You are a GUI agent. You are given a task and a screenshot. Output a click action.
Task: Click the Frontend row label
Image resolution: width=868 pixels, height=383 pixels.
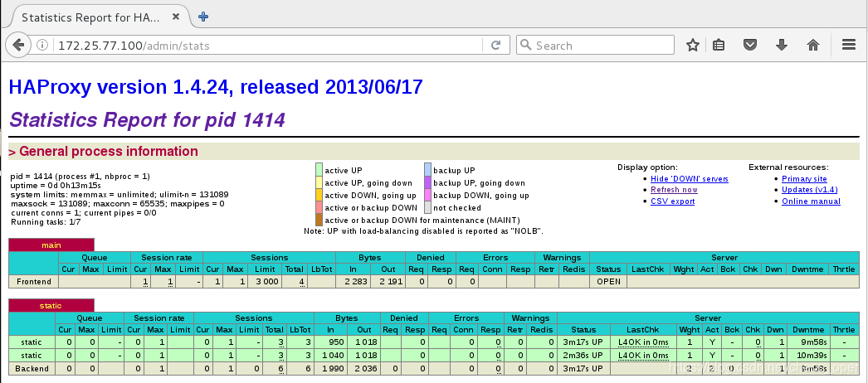[x=34, y=281]
